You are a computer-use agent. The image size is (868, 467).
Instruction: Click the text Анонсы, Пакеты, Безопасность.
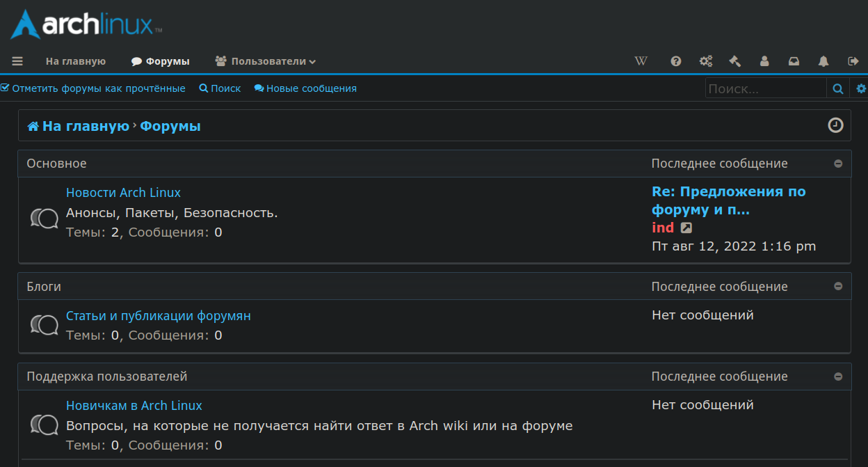point(172,213)
